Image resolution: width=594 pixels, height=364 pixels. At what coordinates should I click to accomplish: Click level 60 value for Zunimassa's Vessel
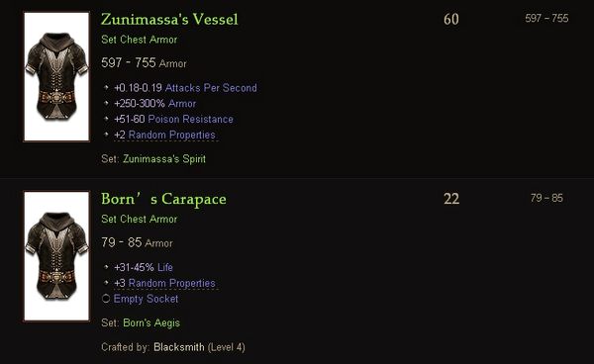coord(451,20)
